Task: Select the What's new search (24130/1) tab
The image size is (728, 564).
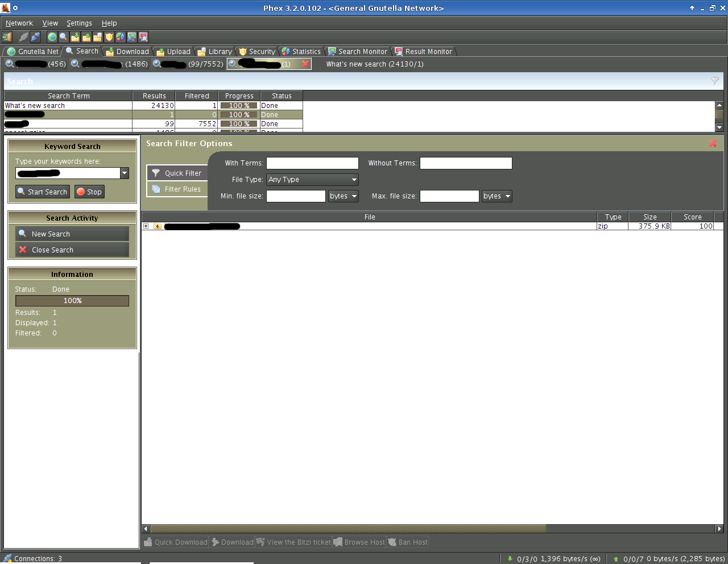Action: (375, 64)
